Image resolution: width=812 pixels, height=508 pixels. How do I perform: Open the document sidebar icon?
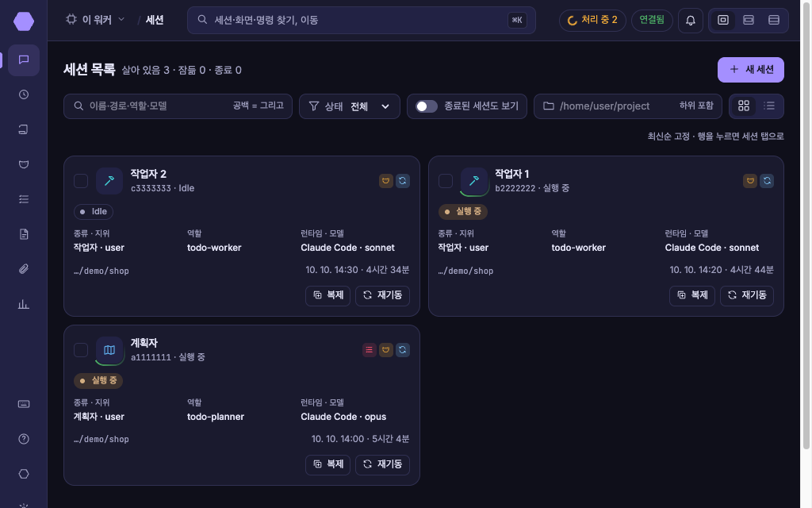coord(24,234)
